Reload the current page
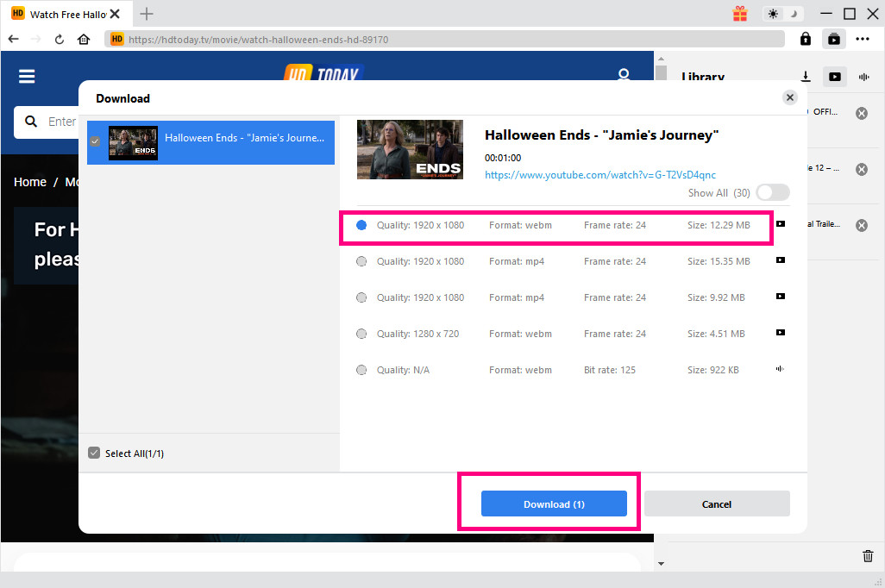The width and height of the screenshot is (885, 588). [60, 39]
